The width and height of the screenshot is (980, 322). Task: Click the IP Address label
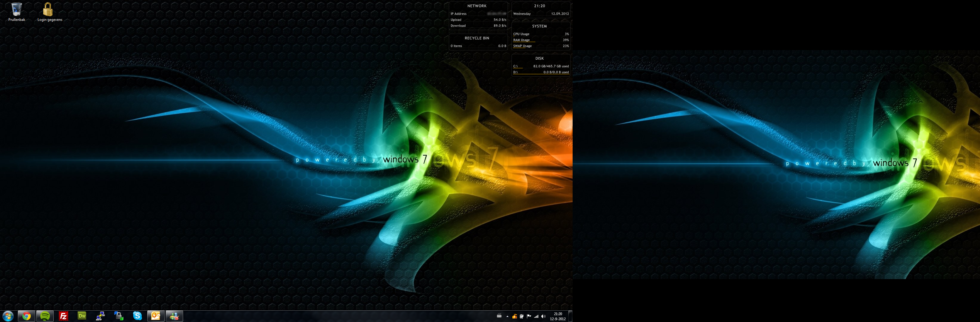(458, 14)
